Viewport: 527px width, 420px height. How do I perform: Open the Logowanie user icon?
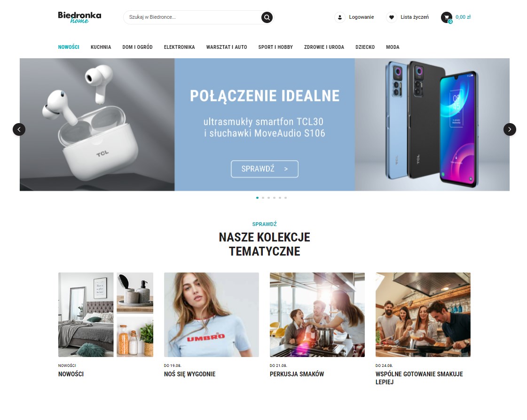tap(340, 17)
